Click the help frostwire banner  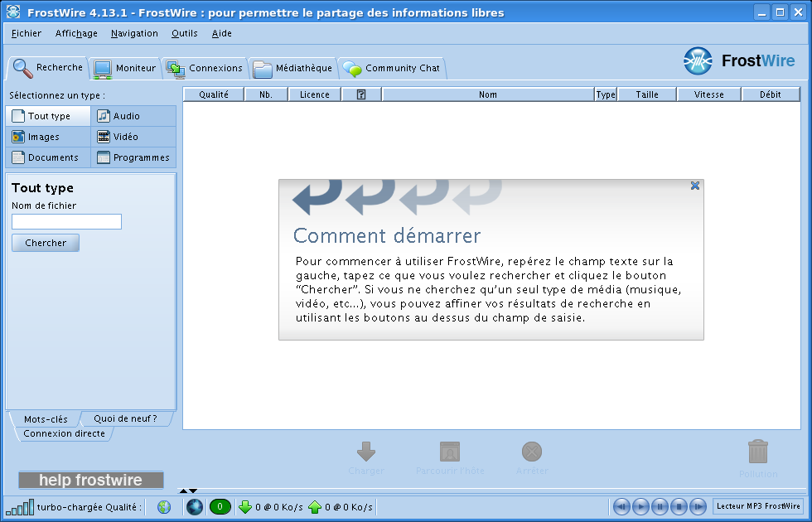tap(91, 480)
